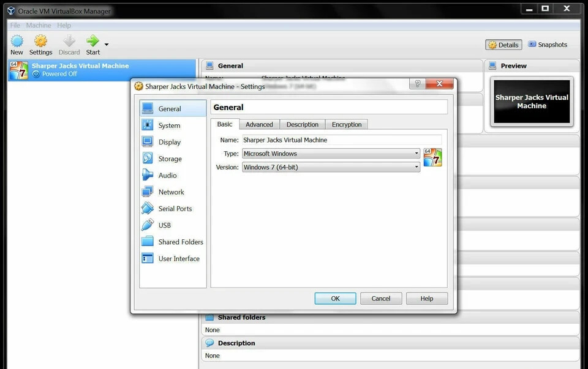Viewport: 588px width, 369px height.
Task: Click the Help button in settings dialog
Action: tap(426, 299)
